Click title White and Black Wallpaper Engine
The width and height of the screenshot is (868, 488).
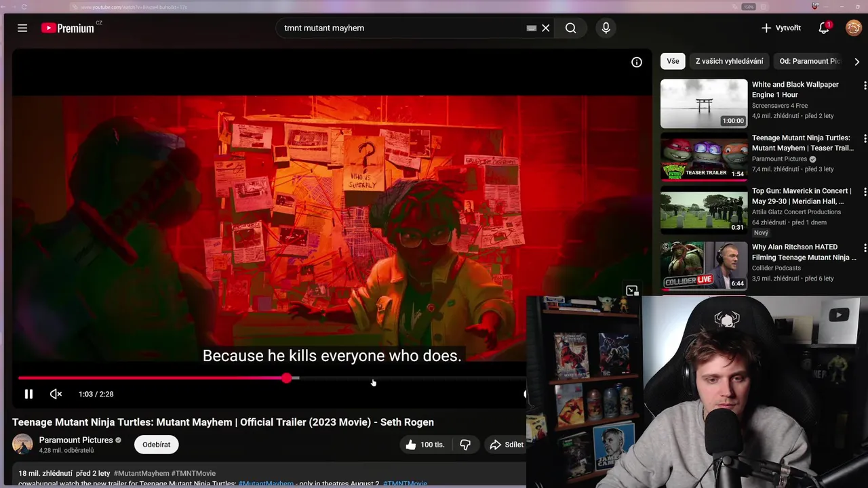click(795, 89)
